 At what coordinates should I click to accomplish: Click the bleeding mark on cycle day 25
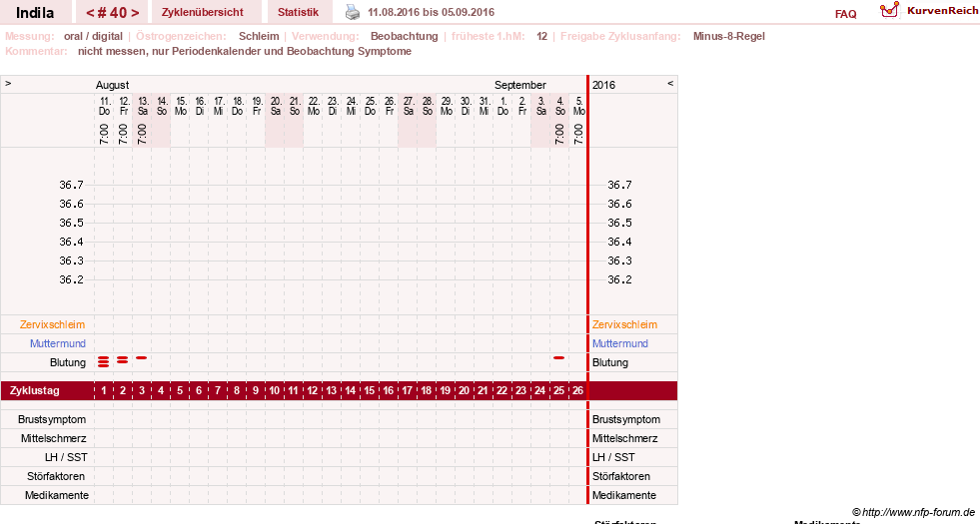tap(558, 358)
